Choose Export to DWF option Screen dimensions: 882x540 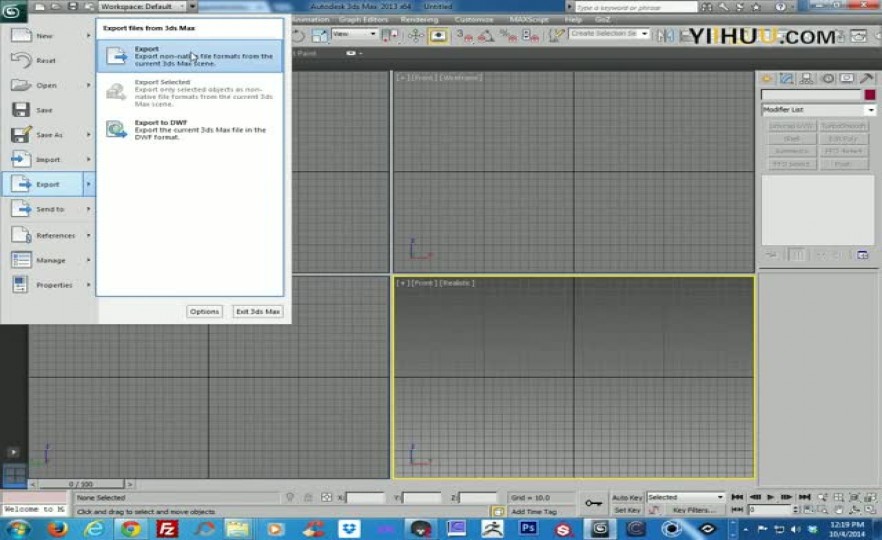[x=190, y=129]
